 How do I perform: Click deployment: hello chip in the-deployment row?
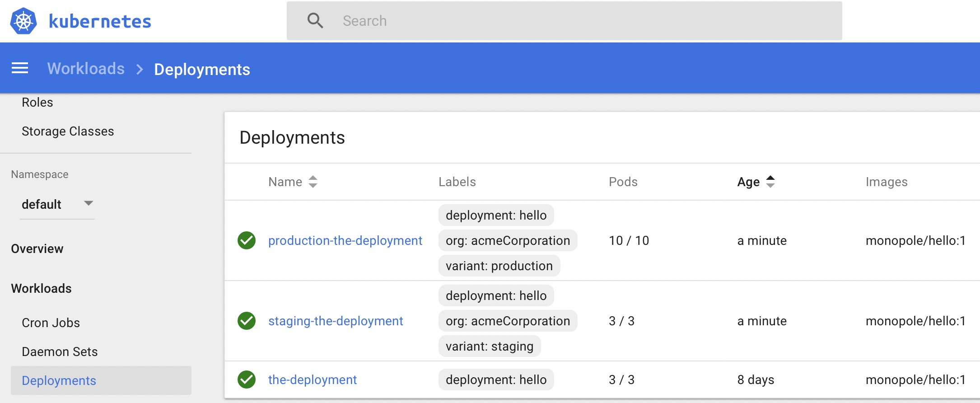(x=496, y=380)
